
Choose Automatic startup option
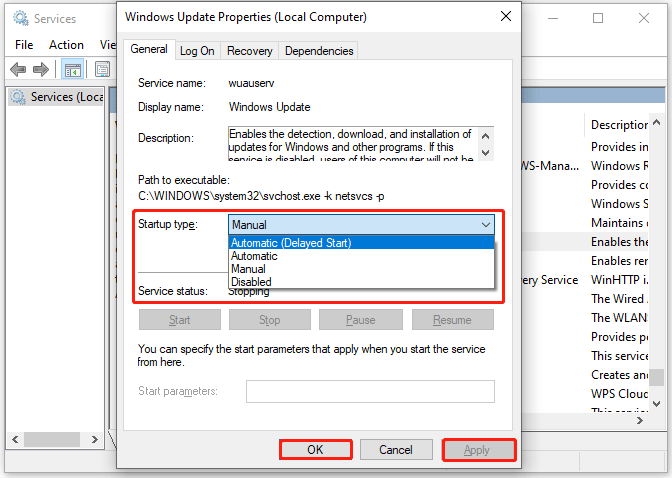[x=361, y=256]
